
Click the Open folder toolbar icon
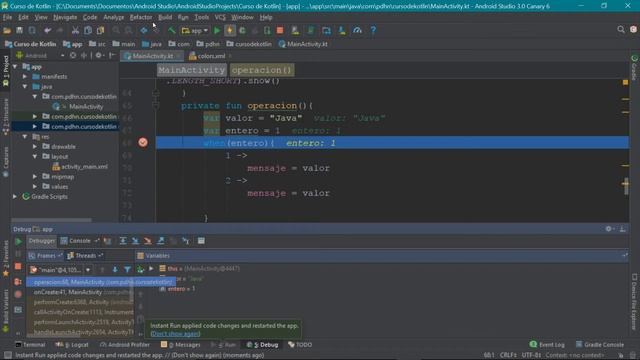tap(7, 30)
